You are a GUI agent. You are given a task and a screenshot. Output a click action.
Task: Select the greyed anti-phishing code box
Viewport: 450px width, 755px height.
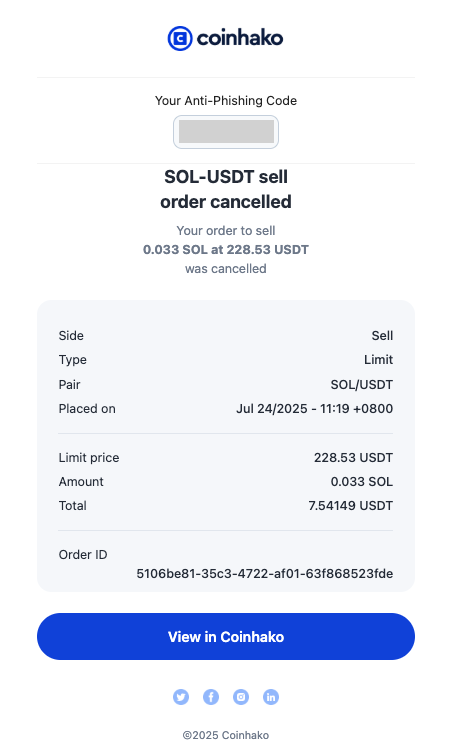click(x=226, y=132)
